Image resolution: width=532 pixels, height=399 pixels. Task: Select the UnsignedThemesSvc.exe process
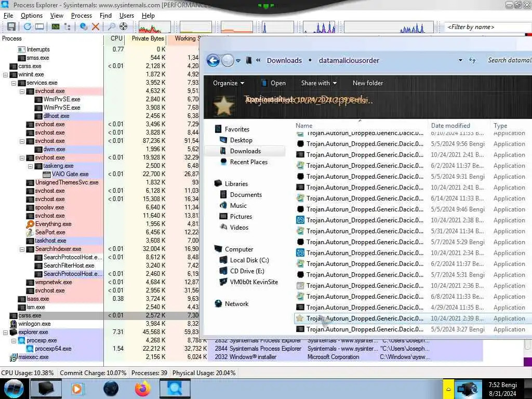(66, 182)
